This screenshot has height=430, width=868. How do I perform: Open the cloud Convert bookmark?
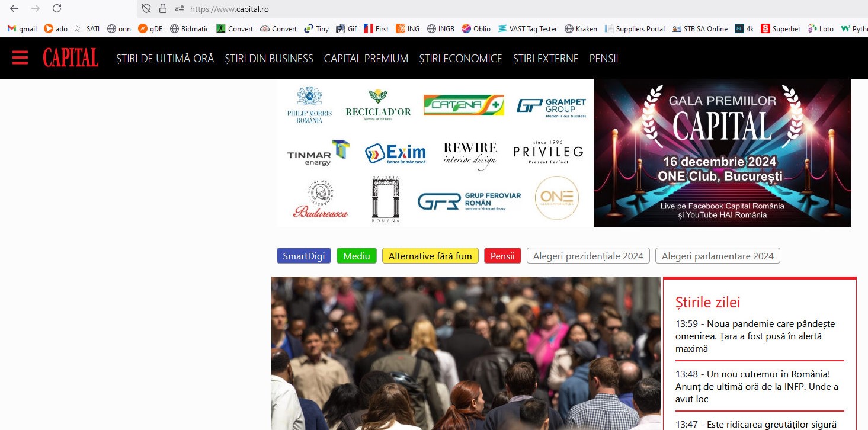[279, 28]
